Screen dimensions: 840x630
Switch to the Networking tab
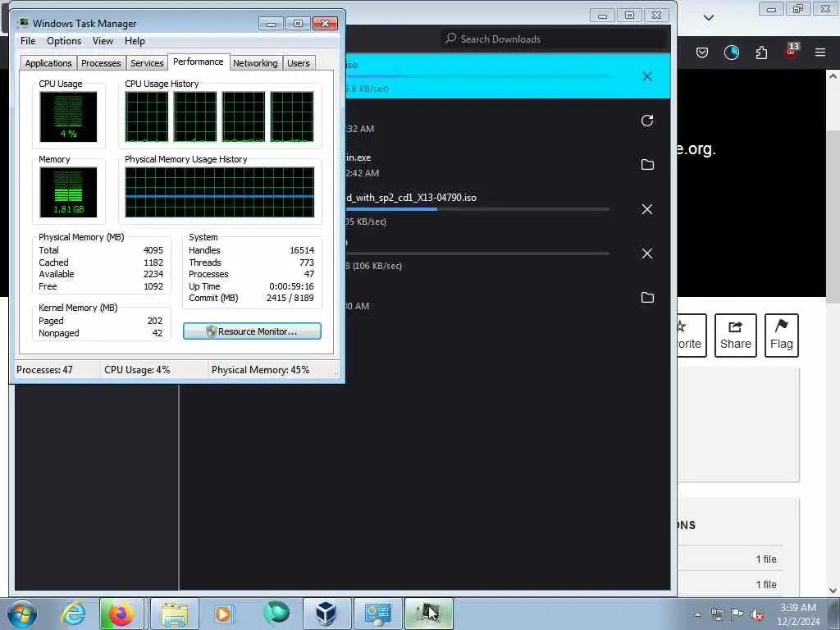255,63
